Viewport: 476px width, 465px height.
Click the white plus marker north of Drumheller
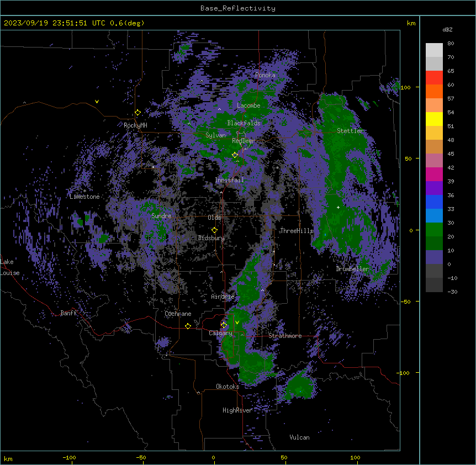(338, 207)
